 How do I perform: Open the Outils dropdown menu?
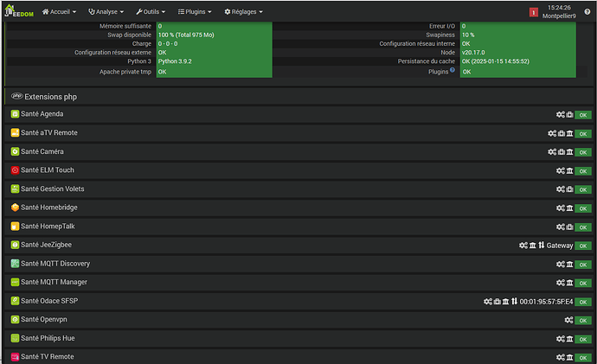click(151, 12)
